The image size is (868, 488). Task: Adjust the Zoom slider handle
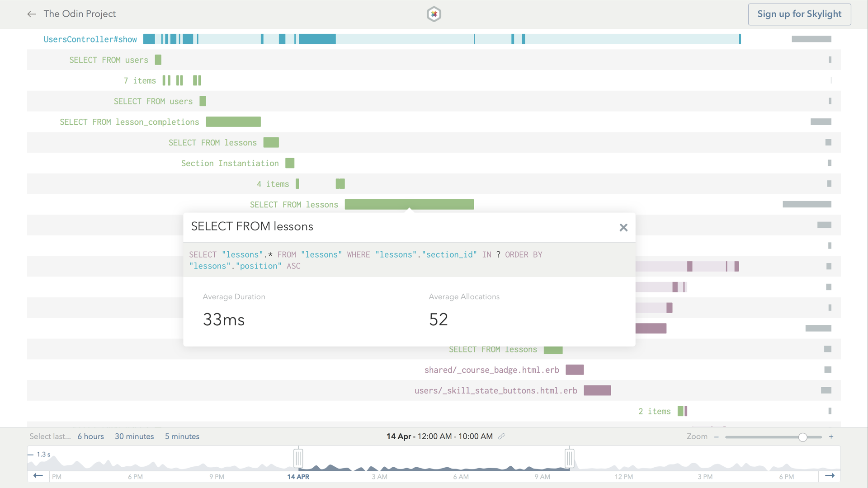[x=802, y=436]
